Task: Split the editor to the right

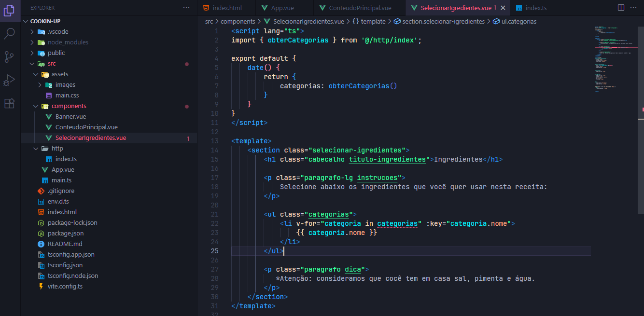Action: 621,8
